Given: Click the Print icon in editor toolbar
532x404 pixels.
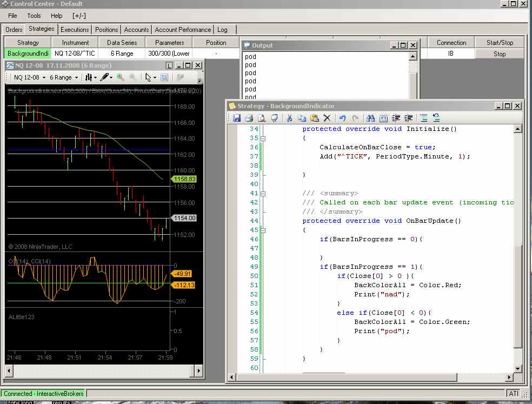Looking at the screenshot, I should click(249, 118).
